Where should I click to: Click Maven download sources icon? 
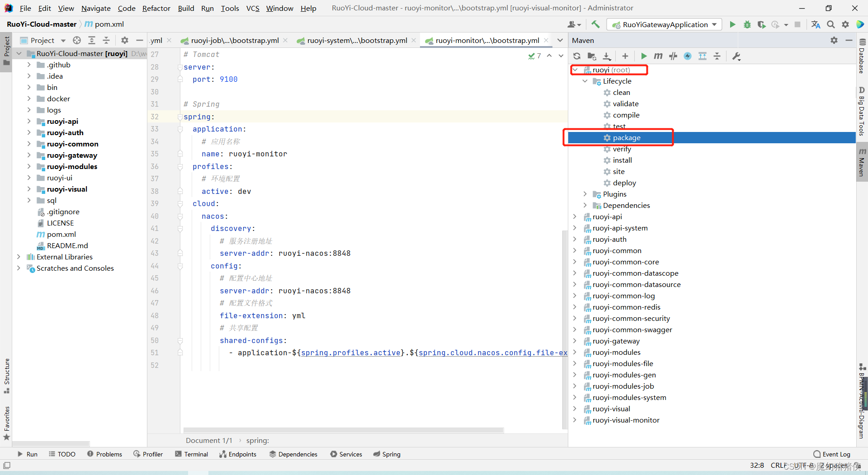click(607, 56)
